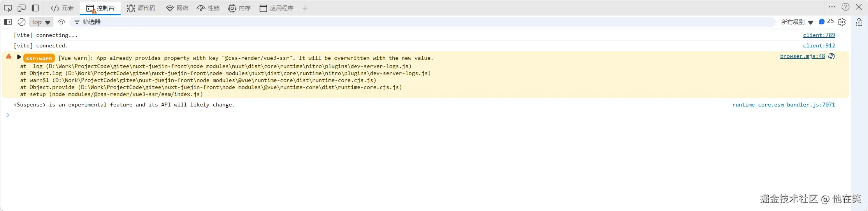Focus the console filter input field

click(x=389, y=22)
